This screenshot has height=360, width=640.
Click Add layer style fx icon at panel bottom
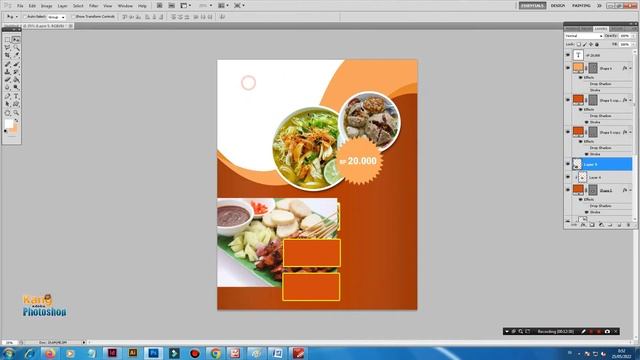(x=583, y=225)
